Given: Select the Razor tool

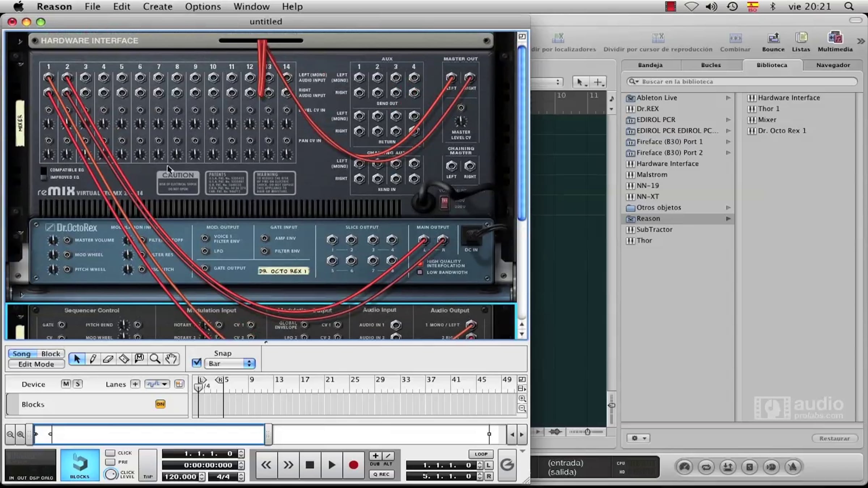Looking at the screenshot, I should click(124, 359).
